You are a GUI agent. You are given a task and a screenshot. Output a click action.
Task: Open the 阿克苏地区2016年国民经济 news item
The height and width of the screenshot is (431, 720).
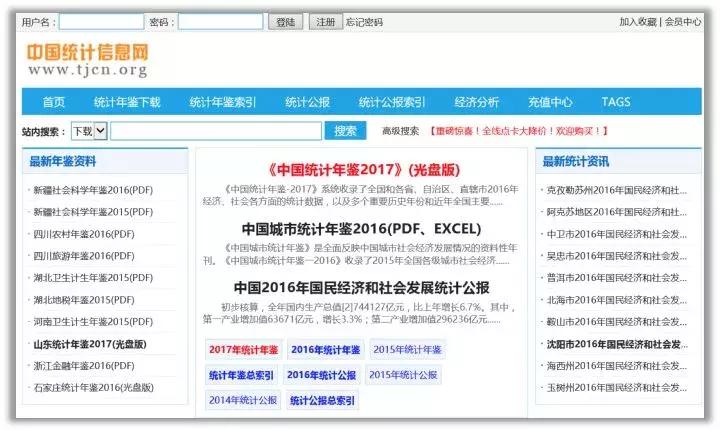pos(616,212)
